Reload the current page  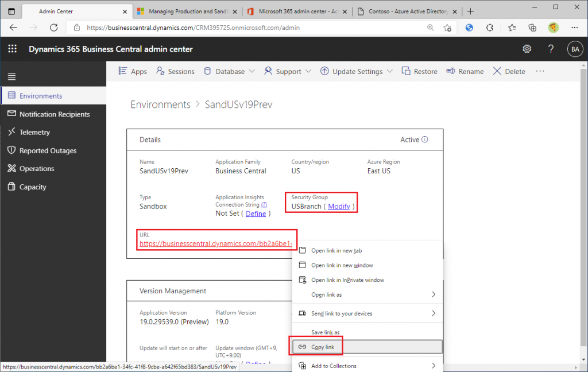(54, 28)
